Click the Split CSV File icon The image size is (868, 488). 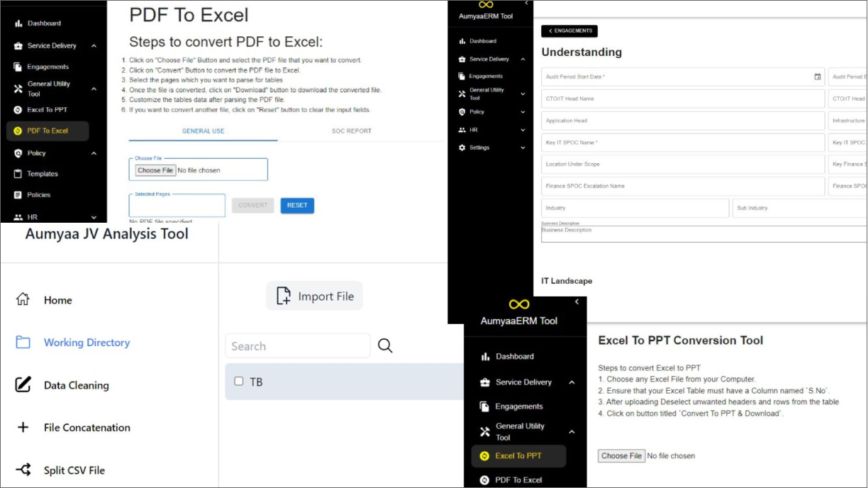(23, 470)
